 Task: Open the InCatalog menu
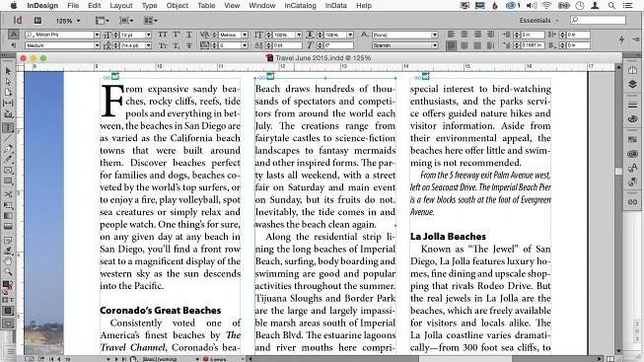300,5
